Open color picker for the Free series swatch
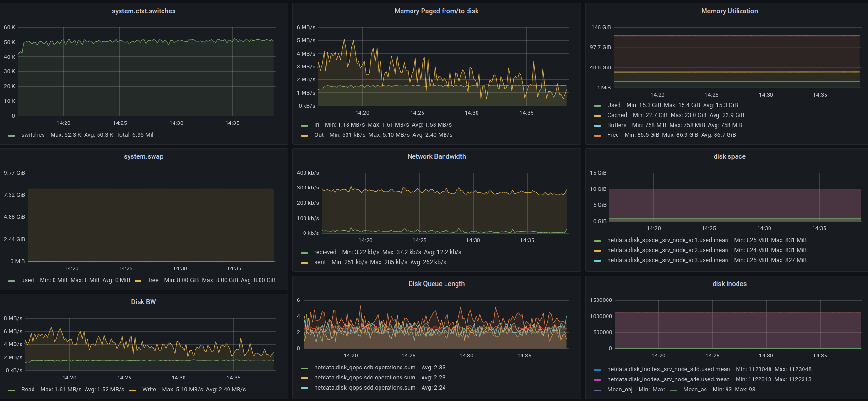The width and height of the screenshot is (868, 401). (x=597, y=135)
